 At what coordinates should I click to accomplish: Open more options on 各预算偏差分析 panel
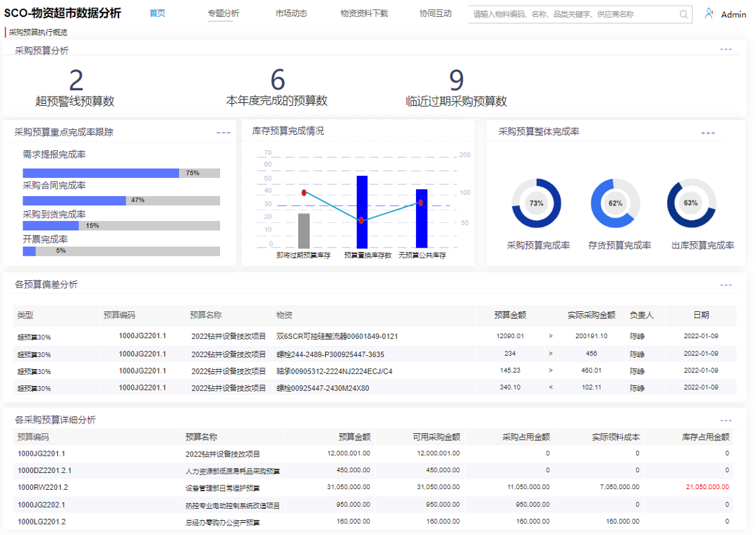(x=725, y=284)
